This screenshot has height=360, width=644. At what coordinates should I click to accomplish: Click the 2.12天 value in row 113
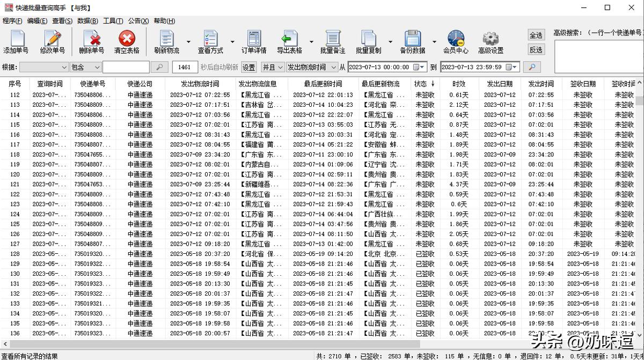459,105
